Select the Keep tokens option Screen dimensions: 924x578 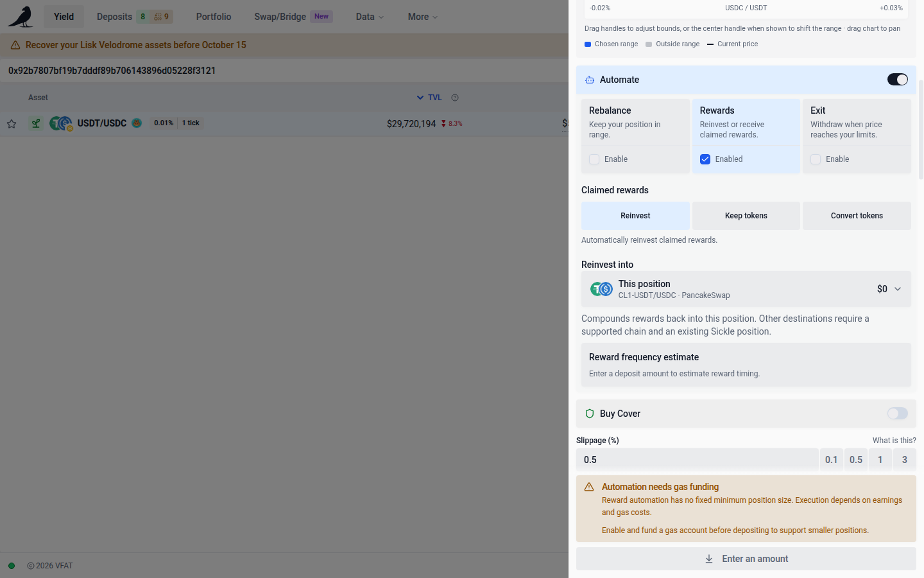click(746, 216)
